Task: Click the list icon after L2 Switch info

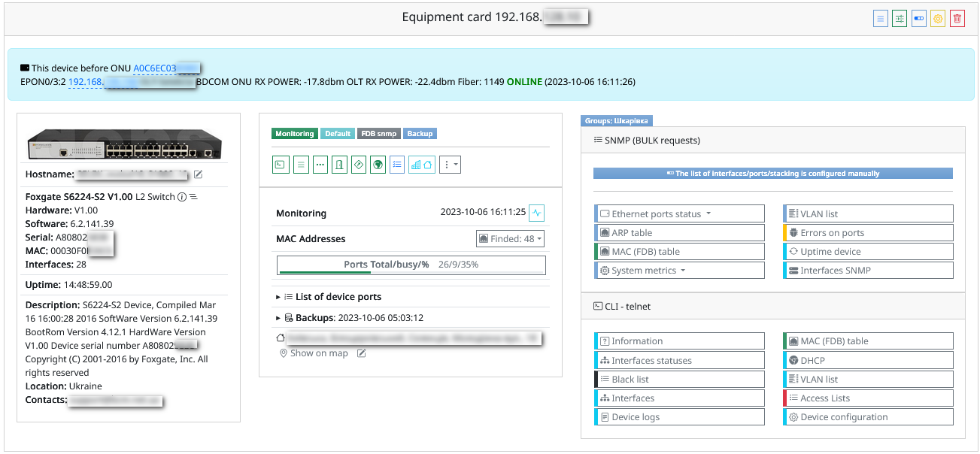Action: pos(193,197)
